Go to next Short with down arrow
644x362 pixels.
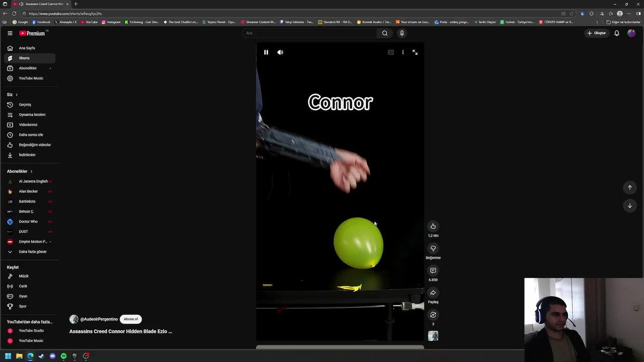(x=630, y=206)
